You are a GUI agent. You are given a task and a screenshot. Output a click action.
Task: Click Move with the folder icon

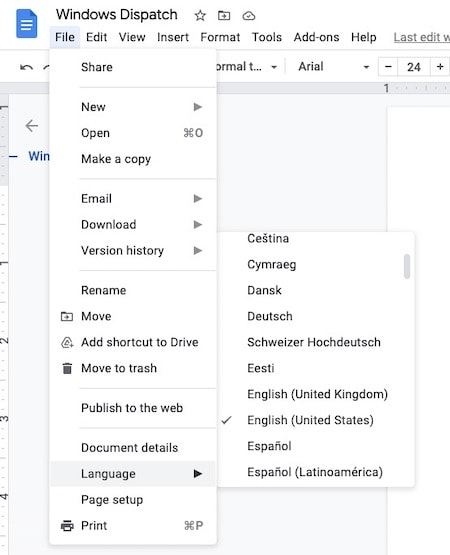pos(133,316)
